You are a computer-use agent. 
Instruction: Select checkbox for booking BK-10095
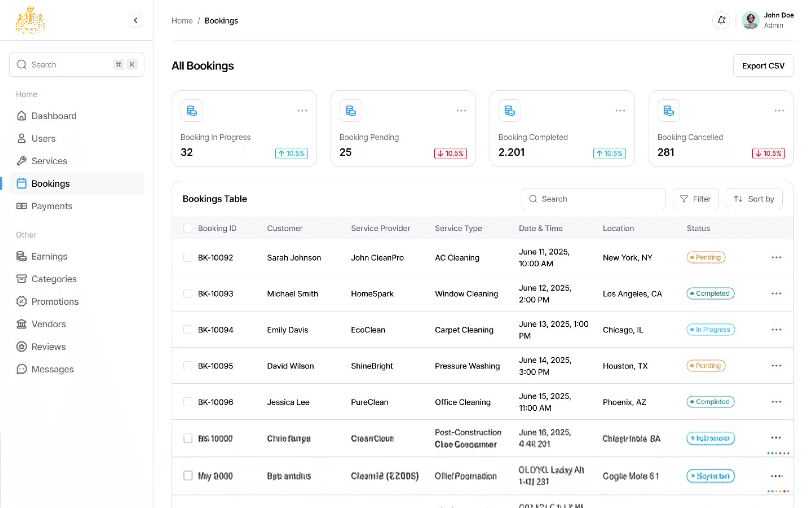188,366
